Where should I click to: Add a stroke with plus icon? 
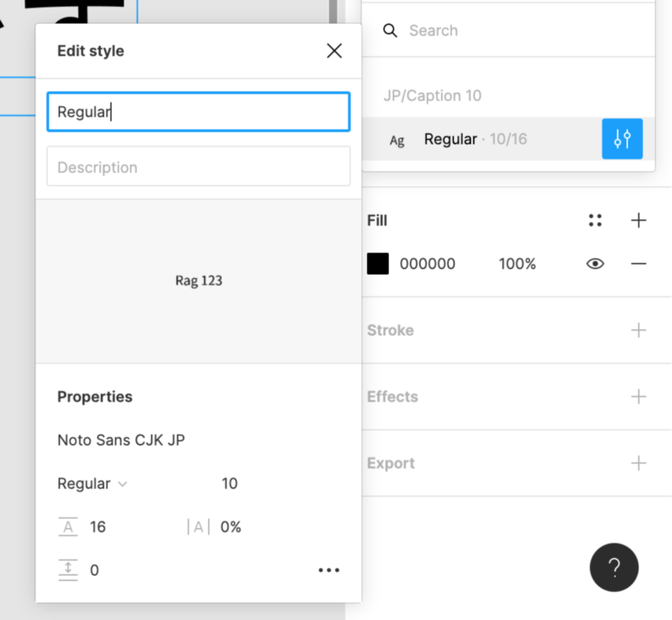click(x=638, y=330)
